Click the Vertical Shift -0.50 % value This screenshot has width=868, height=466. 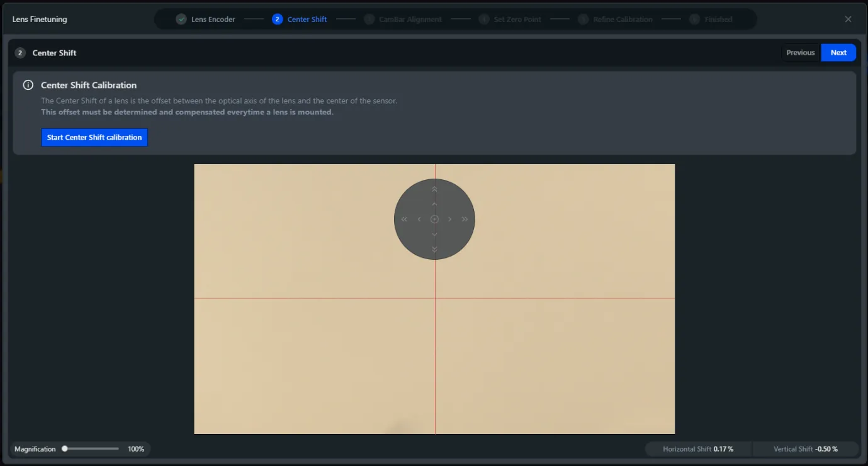pos(826,449)
